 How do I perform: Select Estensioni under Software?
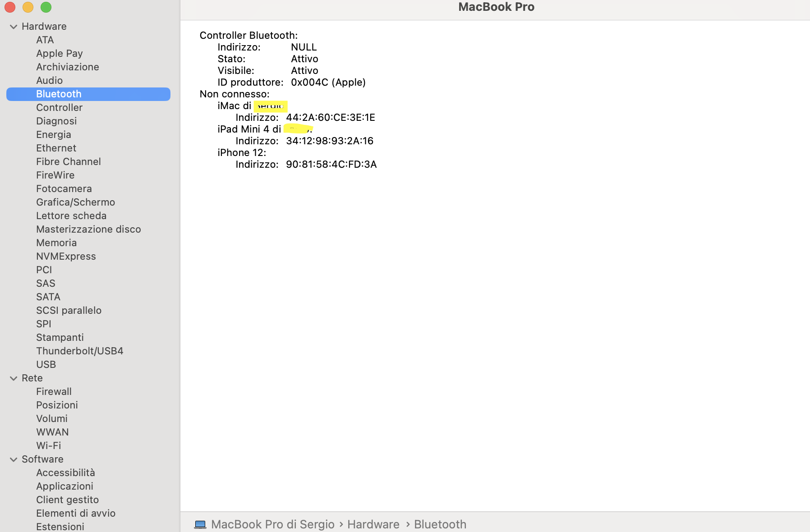(60, 527)
